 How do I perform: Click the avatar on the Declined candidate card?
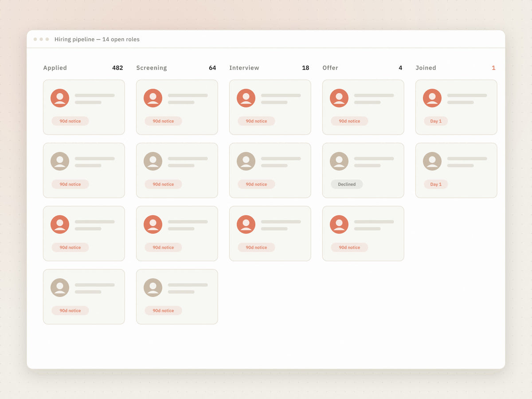339,161
